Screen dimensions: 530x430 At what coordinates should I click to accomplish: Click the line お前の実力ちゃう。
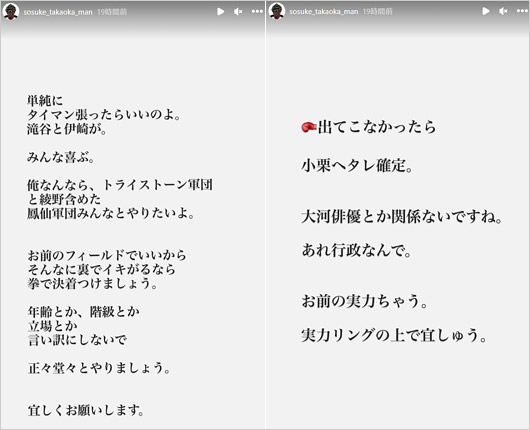[x=365, y=302]
